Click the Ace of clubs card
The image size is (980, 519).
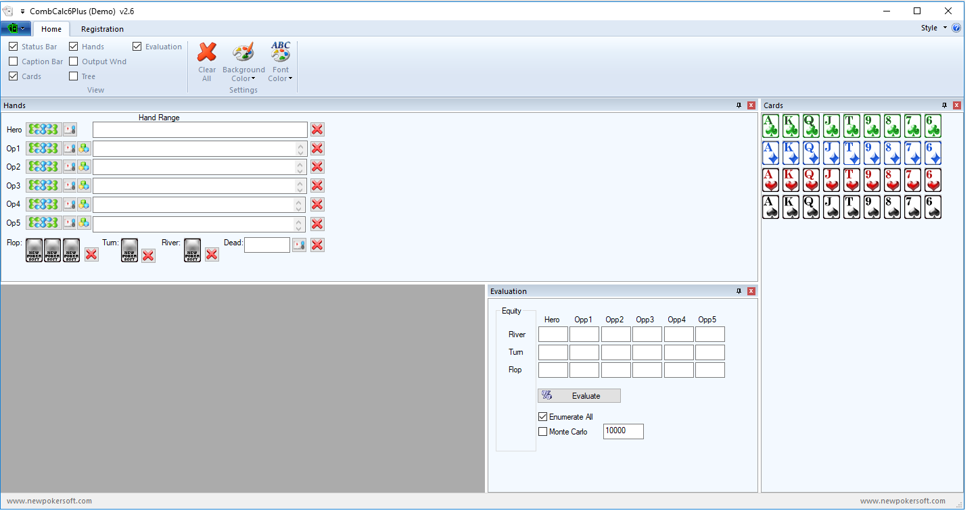[x=771, y=126]
